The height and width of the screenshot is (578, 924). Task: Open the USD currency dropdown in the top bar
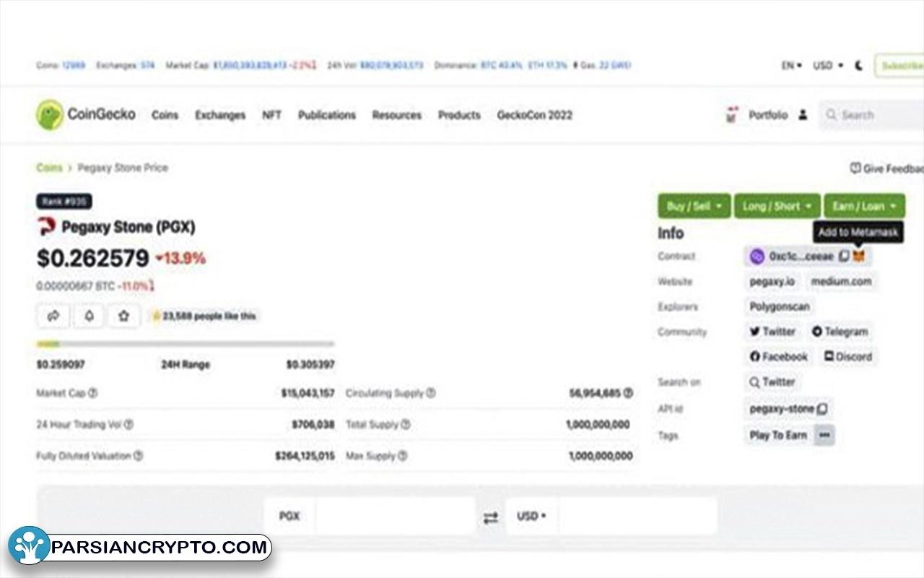click(x=828, y=65)
